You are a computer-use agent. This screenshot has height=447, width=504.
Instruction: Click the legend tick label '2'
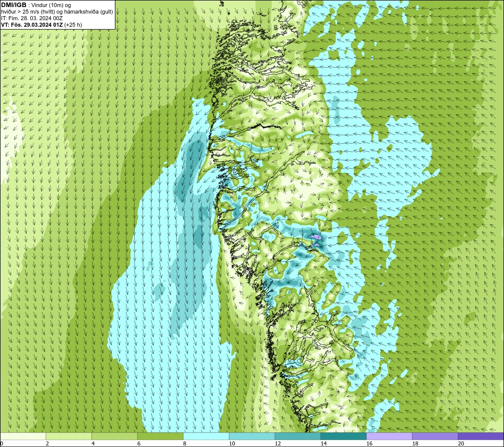tap(47, 444)
